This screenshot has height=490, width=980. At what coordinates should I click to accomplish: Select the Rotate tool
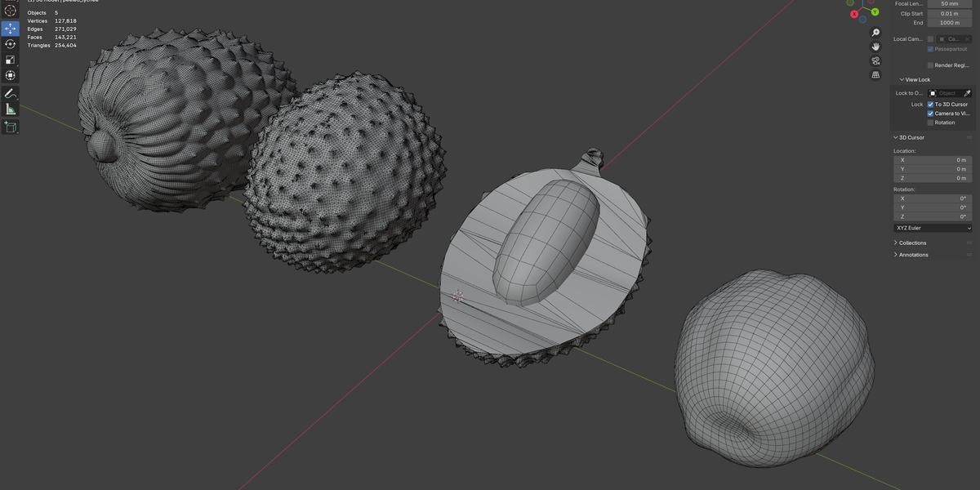coord(11,44)
